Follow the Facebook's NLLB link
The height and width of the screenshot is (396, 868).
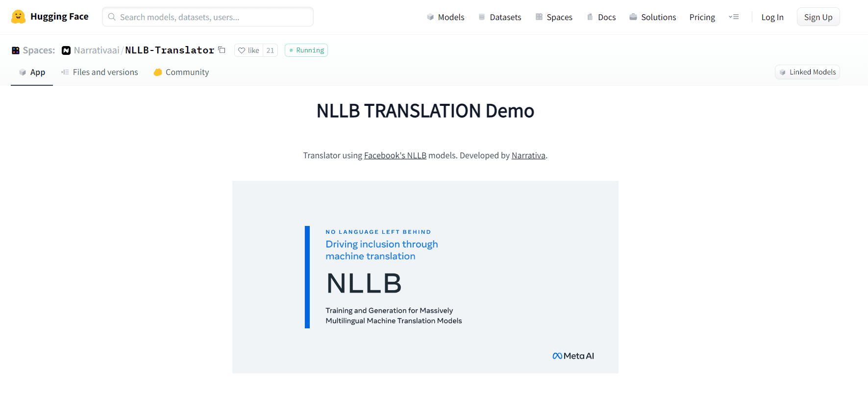[395, 155]
